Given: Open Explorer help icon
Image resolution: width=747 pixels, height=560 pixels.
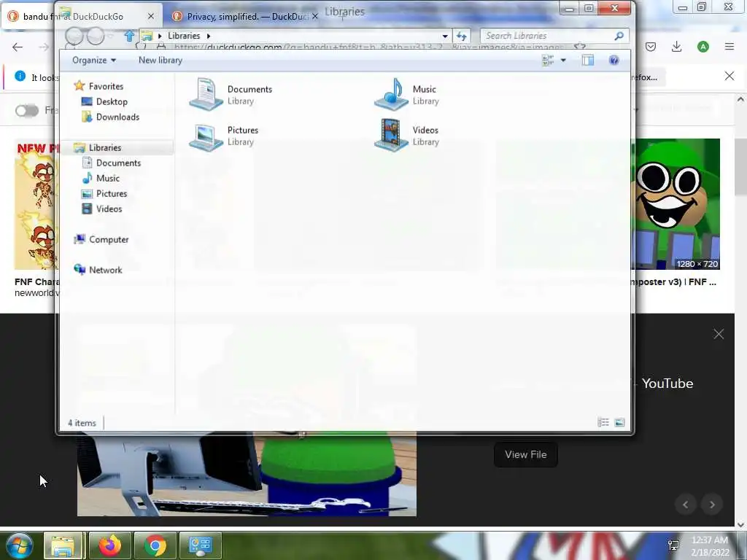Looking at the screenshot, I should [614, 60].
